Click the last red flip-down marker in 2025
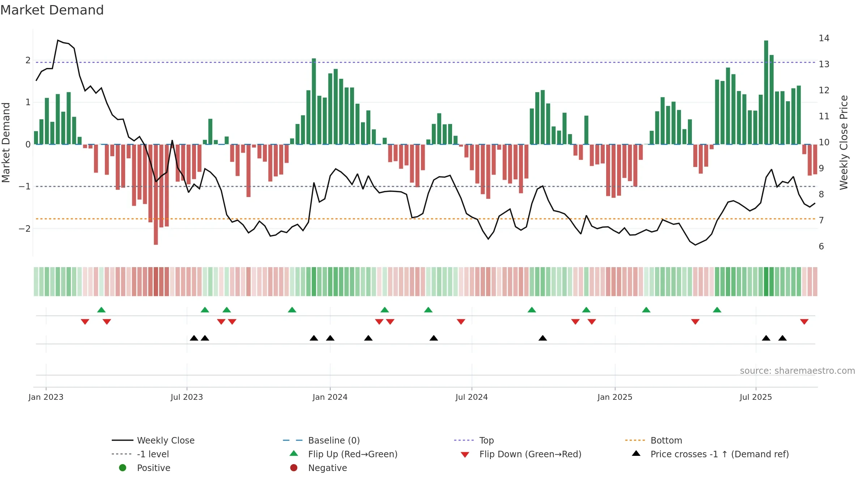Viewport: 868px width, 488px height. point(804,322)
